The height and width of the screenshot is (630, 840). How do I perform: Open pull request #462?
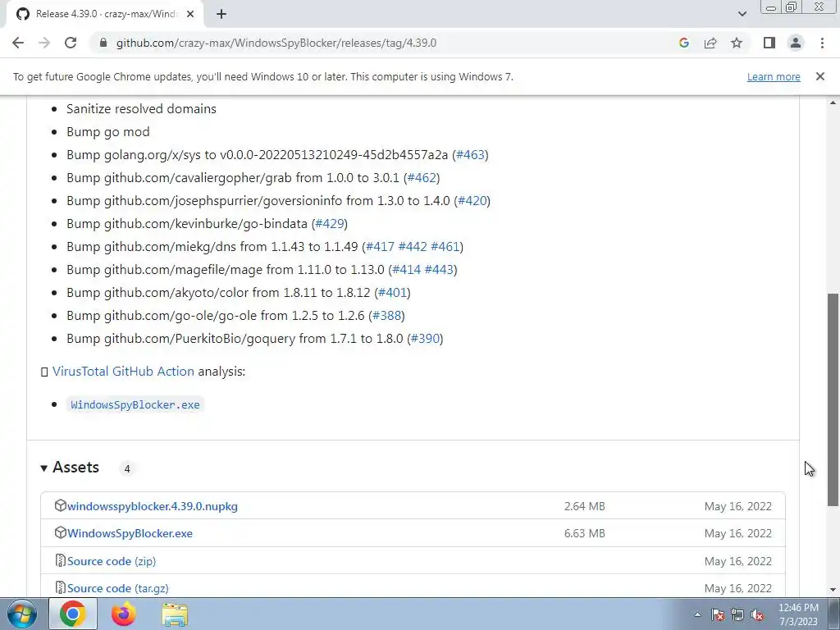[422, 178]
